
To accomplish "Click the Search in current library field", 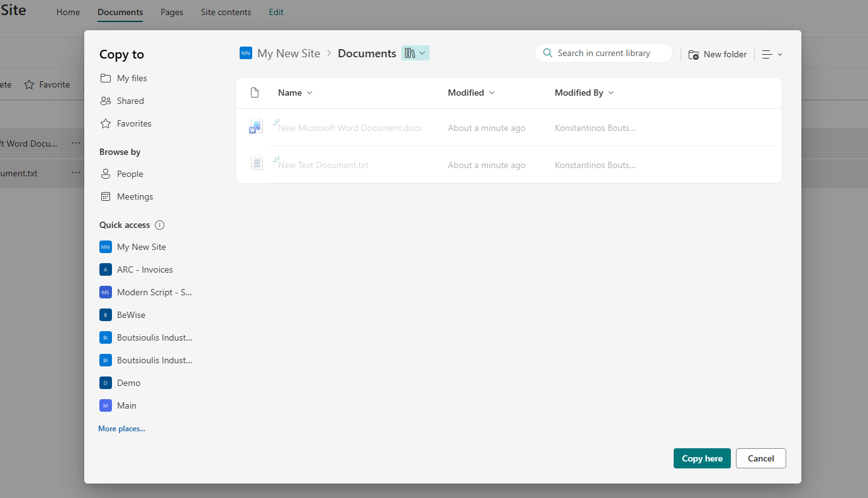I will point(610,54).
